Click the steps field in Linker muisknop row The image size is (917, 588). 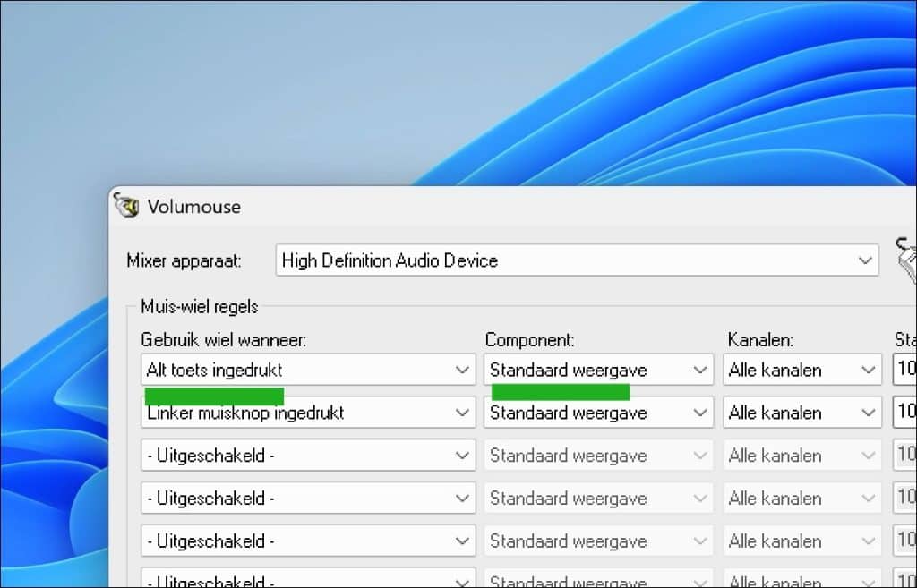pos(904,413)
